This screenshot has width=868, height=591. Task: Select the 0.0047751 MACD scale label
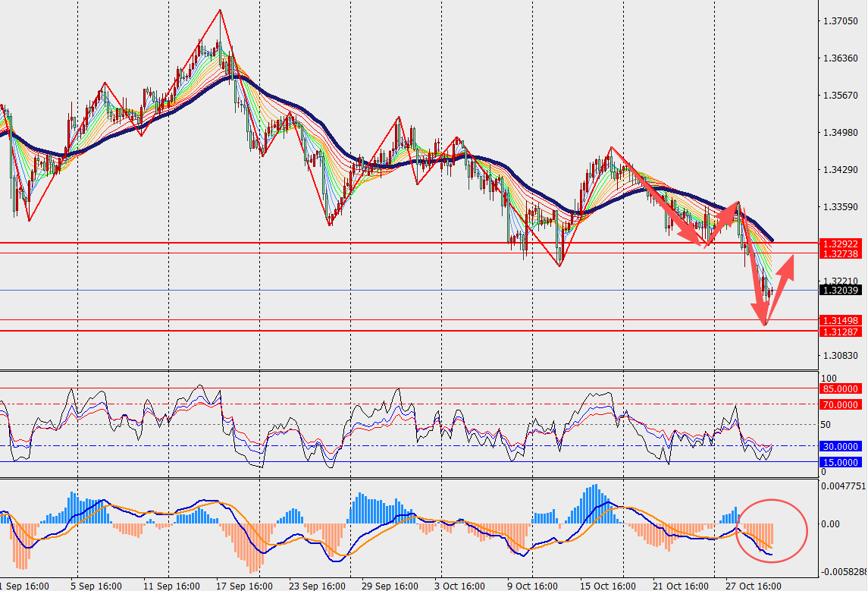[844, 486]
